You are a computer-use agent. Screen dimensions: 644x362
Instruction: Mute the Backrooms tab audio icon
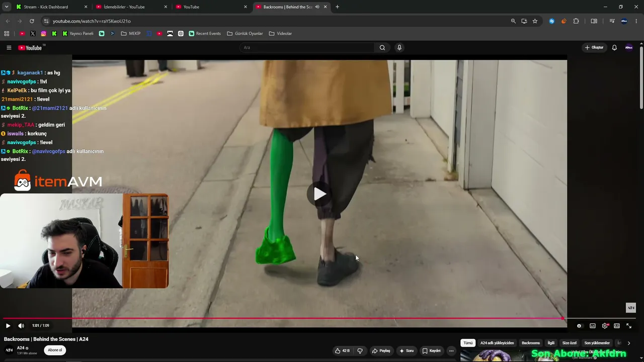point(317,7)
